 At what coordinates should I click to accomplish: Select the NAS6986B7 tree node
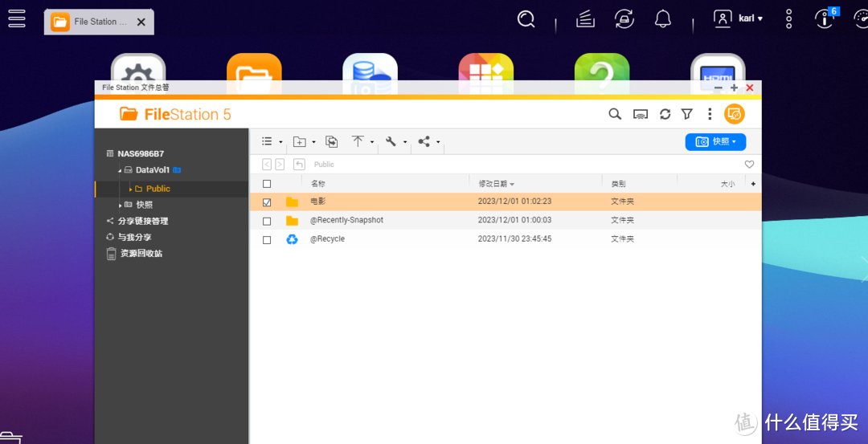coord(141,153)
